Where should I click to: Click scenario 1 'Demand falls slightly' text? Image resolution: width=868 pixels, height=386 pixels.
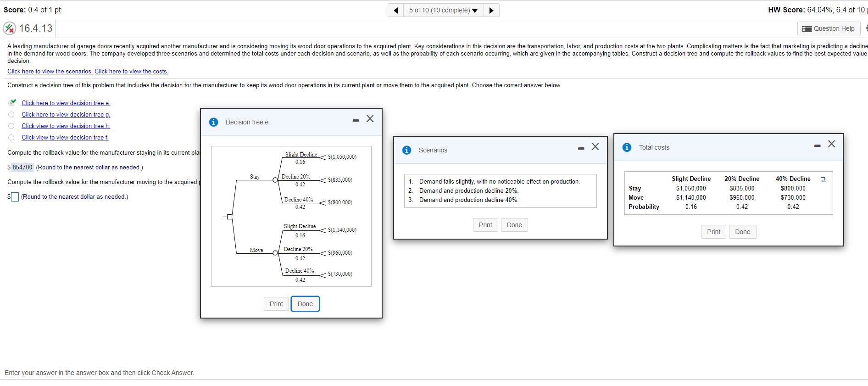[x=500, y=181]
